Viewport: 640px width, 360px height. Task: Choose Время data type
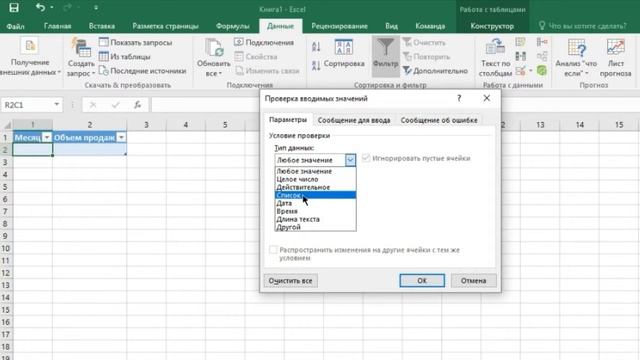point(315,211)
